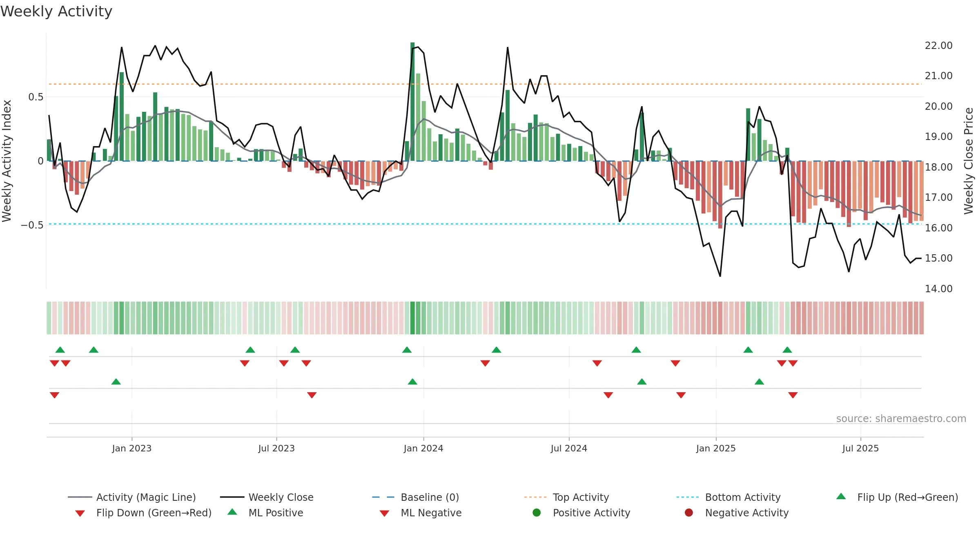Click the 22.00 price tick label
The width and height of the screenshot is (980, 551).
(x=939, y=45)
